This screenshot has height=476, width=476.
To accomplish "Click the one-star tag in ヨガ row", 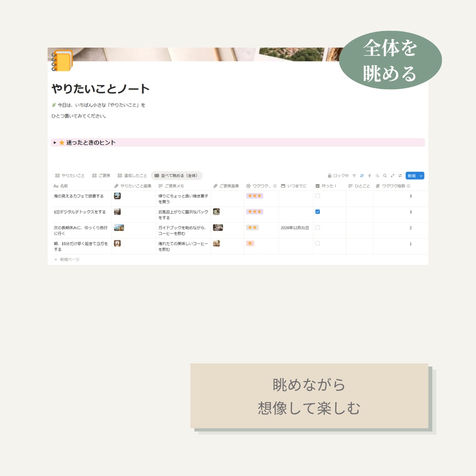I will [250, 243].
